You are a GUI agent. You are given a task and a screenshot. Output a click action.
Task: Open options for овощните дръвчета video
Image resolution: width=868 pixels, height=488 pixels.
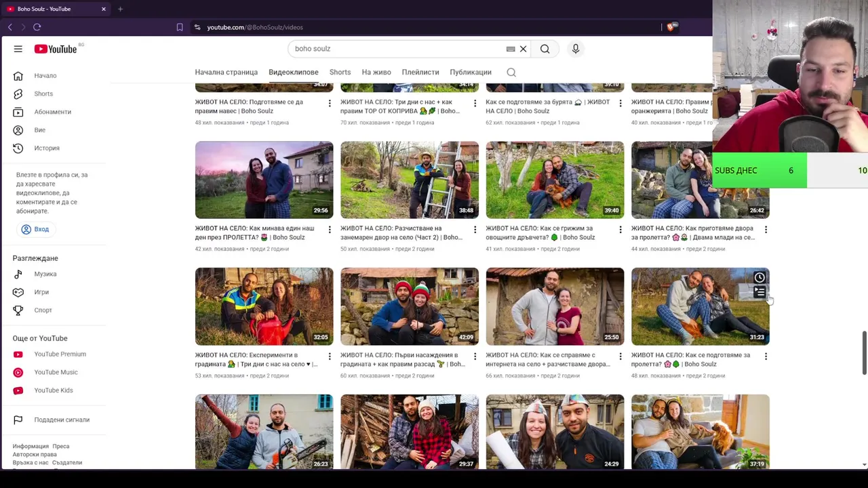pyautogui.click(x=620, y=230)
